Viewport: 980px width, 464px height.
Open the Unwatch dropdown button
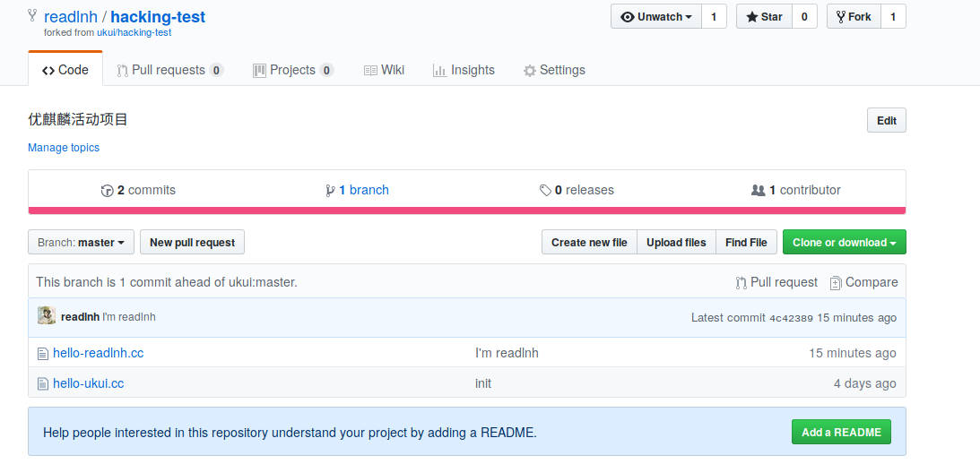tap(656, 17)
